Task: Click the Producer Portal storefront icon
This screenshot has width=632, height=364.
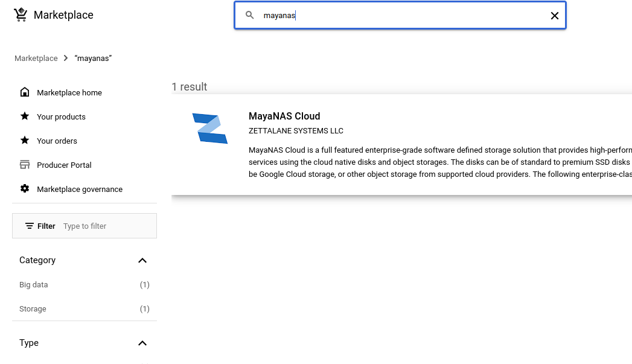Action: [x=25, y=165]
